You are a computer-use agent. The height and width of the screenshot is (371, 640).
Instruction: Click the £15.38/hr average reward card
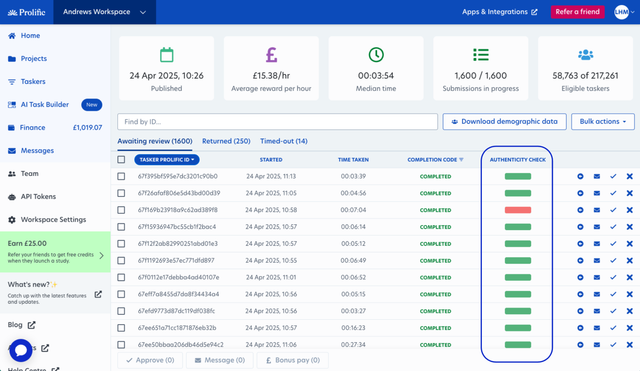pyautogui.click(x=271, y=68)
